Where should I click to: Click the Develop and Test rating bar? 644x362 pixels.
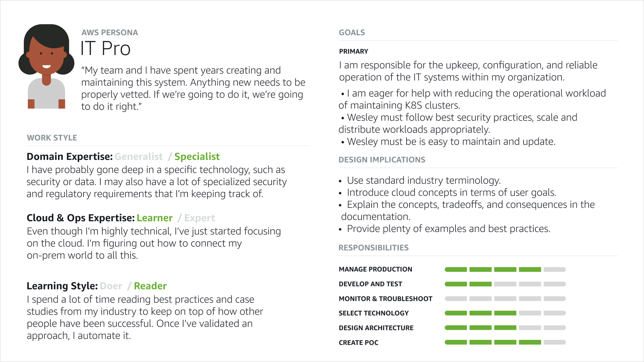[x=505, y=284]
